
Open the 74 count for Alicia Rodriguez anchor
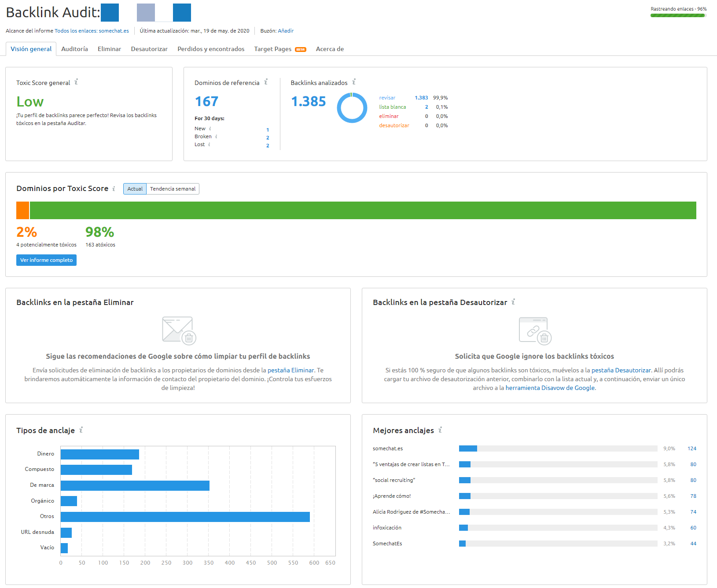coord(693,512)
